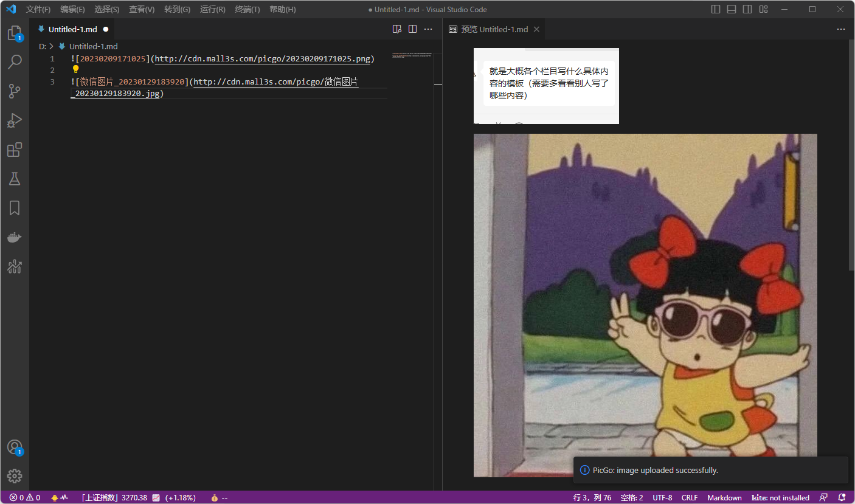Open more actions for preview editor group
855x504 pixels.
click(841, 29)
